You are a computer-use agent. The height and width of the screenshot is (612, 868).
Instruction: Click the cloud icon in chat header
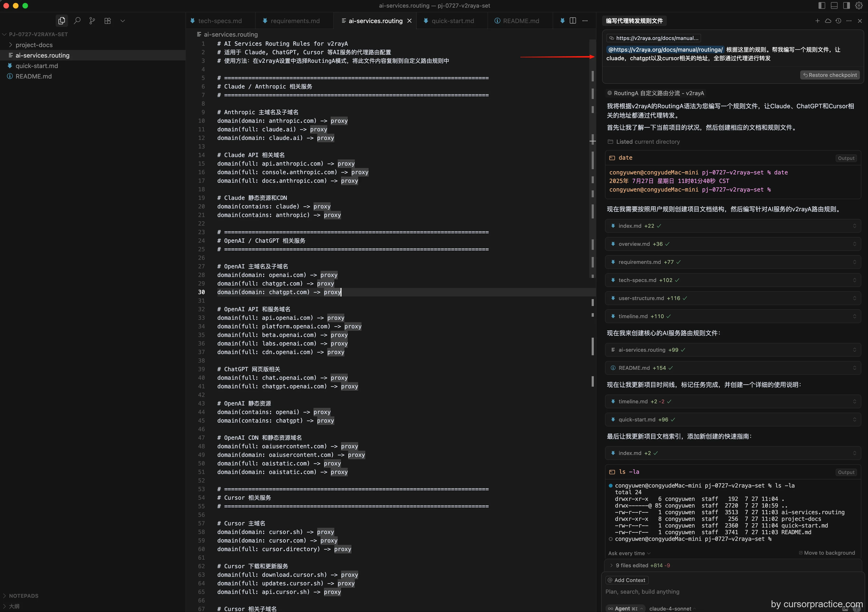[828, 21]
